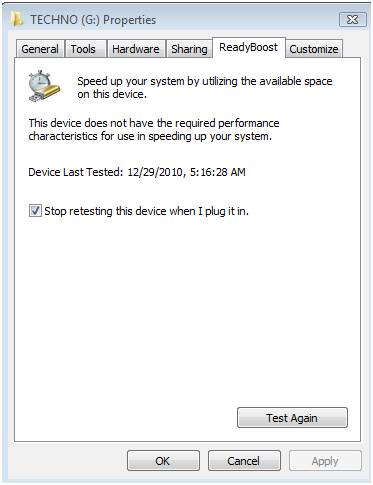The height and width of the screenshot is (485, 373).
Task: Click the folder icon in the title bar
Action: click(x=17, y=19)
